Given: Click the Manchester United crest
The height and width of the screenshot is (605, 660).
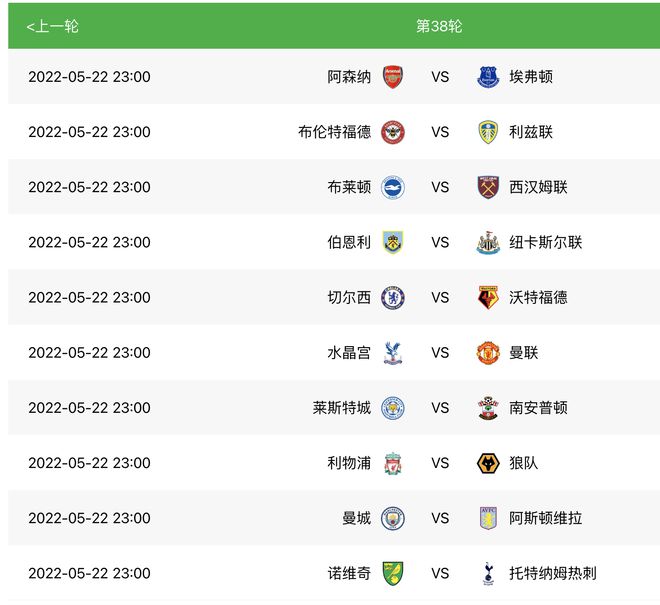Looking at the screenshot, I should pyautogui.click(x=488, y=353).
